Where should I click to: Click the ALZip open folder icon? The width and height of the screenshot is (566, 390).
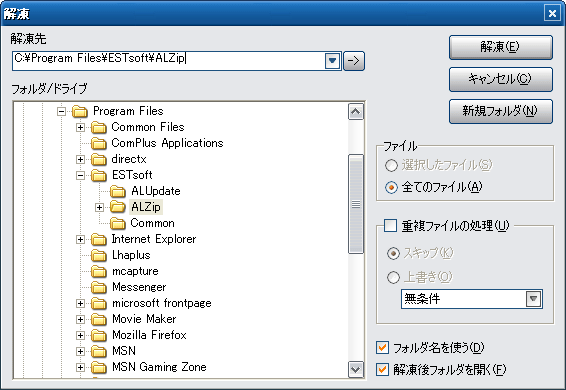coord(118,207)
